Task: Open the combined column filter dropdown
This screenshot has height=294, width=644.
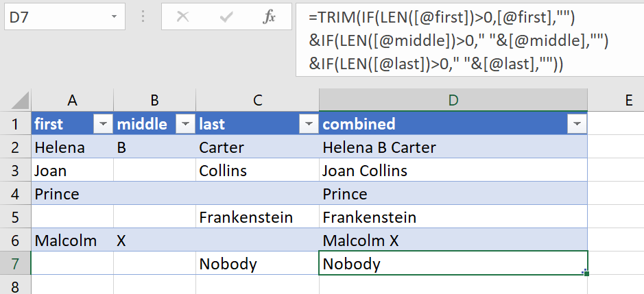Action: click(577, 124)
